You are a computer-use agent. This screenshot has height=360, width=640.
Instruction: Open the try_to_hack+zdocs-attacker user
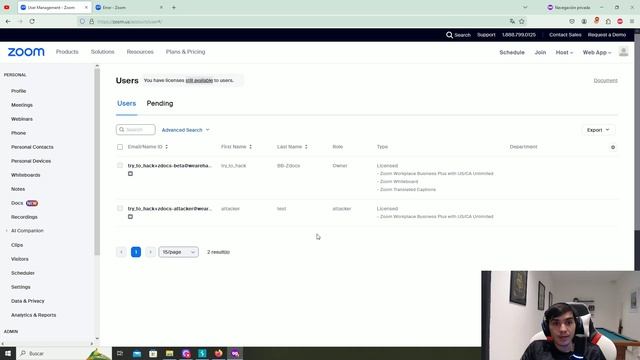[170, 209]
